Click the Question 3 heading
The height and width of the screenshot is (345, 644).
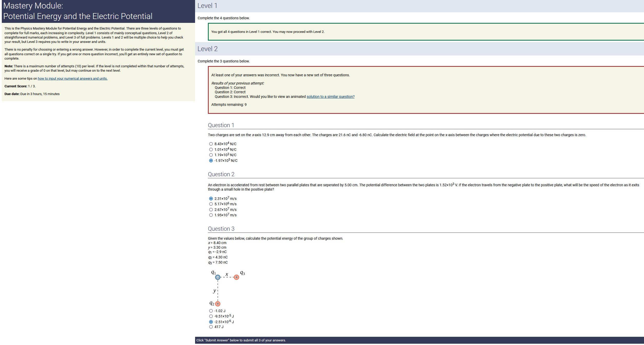[221, 229]
